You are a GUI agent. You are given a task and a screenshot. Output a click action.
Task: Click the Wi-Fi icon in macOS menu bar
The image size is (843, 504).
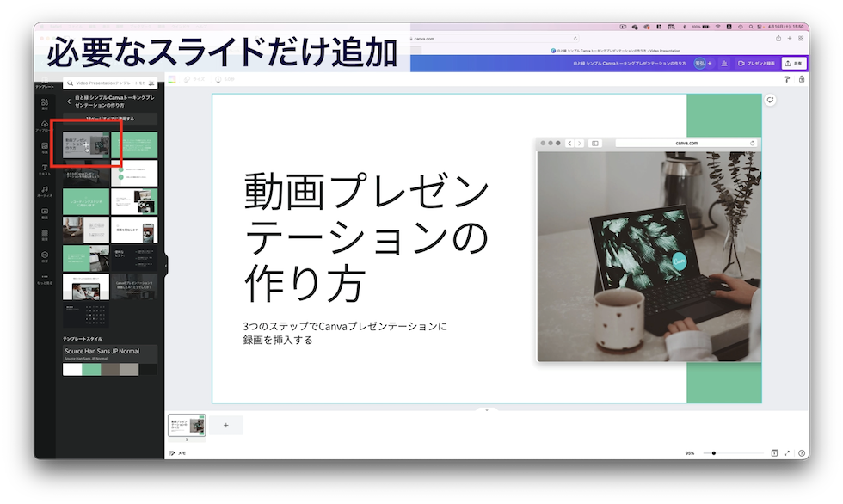tap(717, 27)
